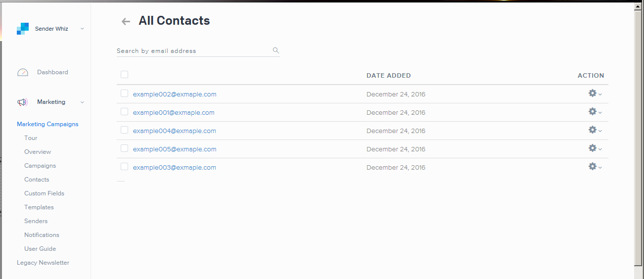Tick the select-all checkbox in the table header
This screenshot has height=279, width=644.
(x=125, y=75)
